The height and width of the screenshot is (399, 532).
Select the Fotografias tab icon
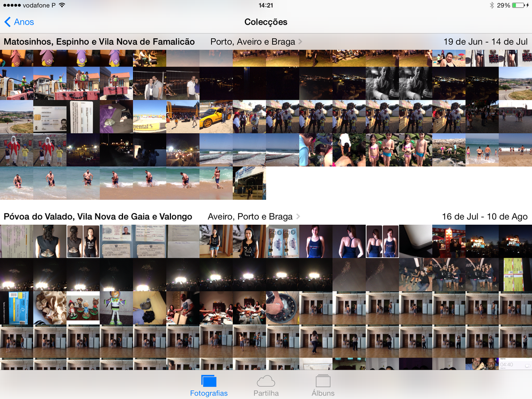(209, 381)
